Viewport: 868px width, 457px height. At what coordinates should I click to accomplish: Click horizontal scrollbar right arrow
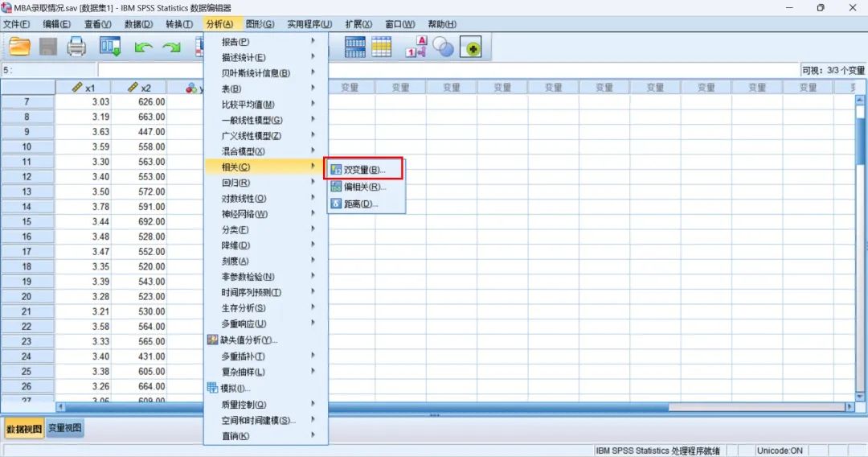tap(850, 407)
